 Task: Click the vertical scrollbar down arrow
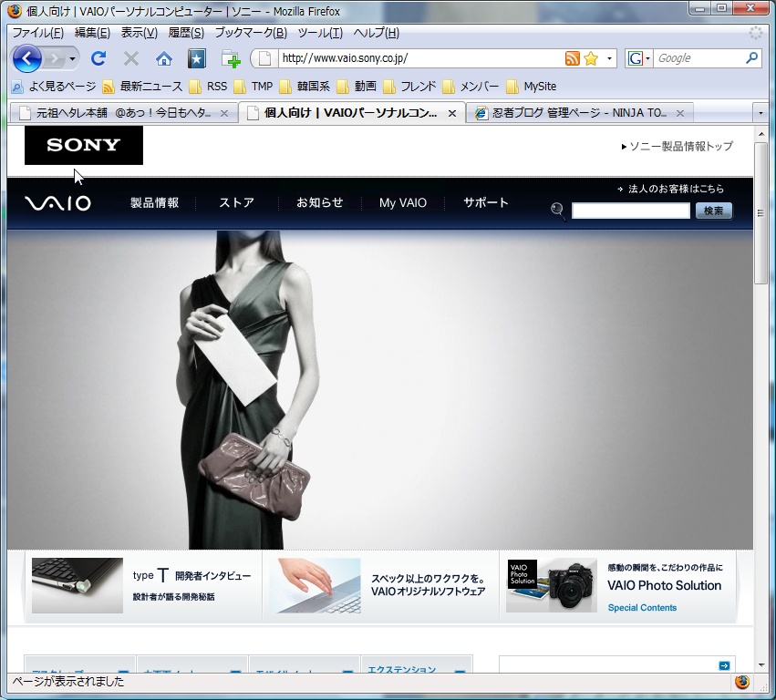click(x=761, y=664)
